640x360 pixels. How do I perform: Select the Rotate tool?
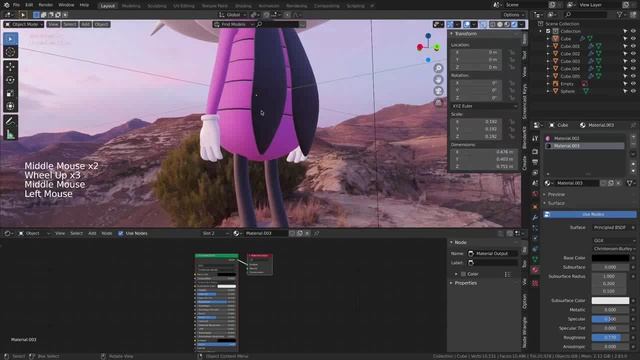tap(10, 80)
